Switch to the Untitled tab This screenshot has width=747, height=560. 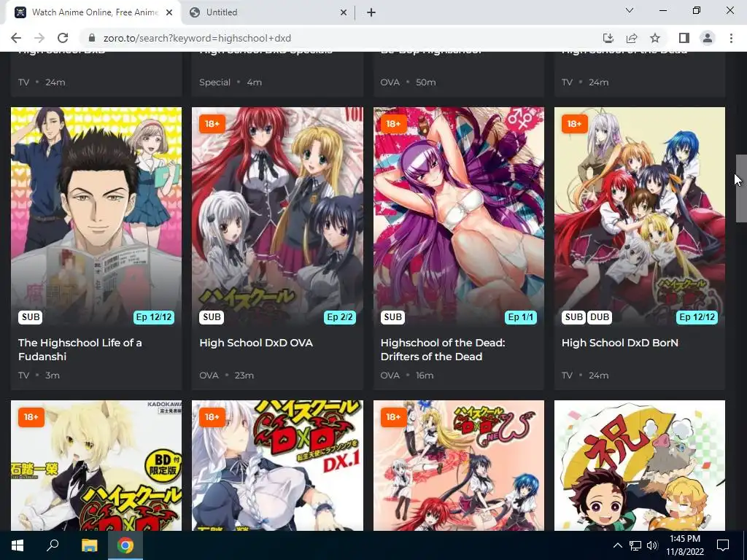pos(268,12)
